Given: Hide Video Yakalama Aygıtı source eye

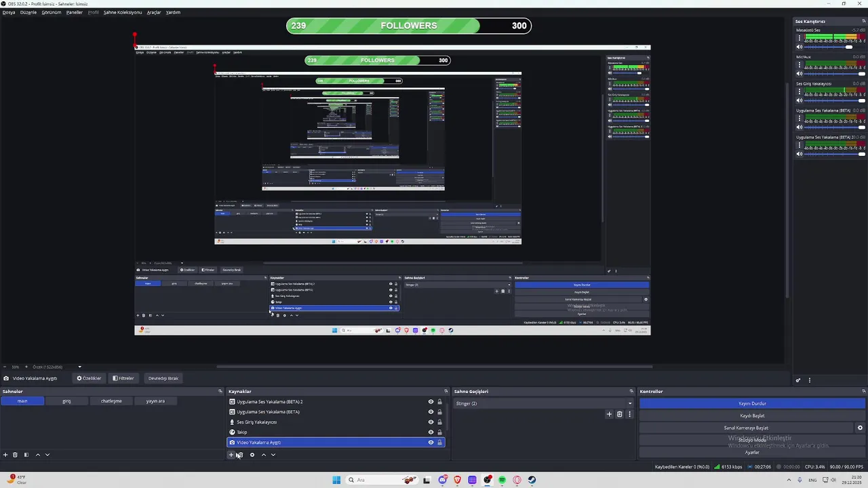Looking at the screenshot, I should pos(431,443).
